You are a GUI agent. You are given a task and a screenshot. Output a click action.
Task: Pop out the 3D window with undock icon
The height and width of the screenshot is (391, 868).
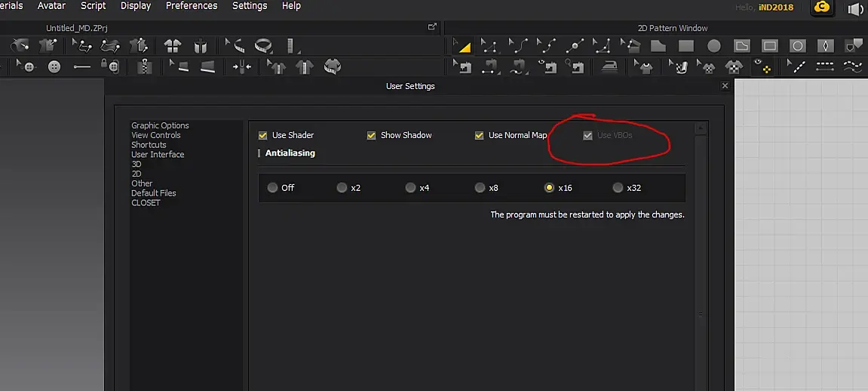pos(432,27)
